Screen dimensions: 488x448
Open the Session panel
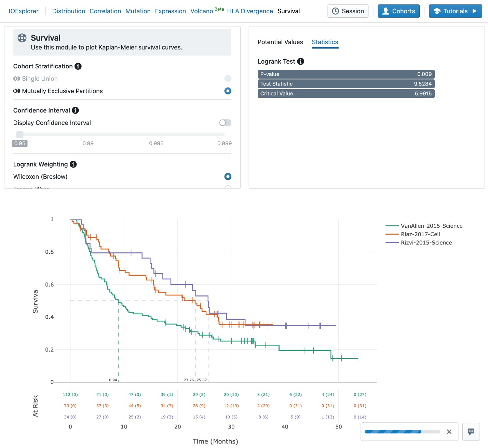tap(348, 11)
